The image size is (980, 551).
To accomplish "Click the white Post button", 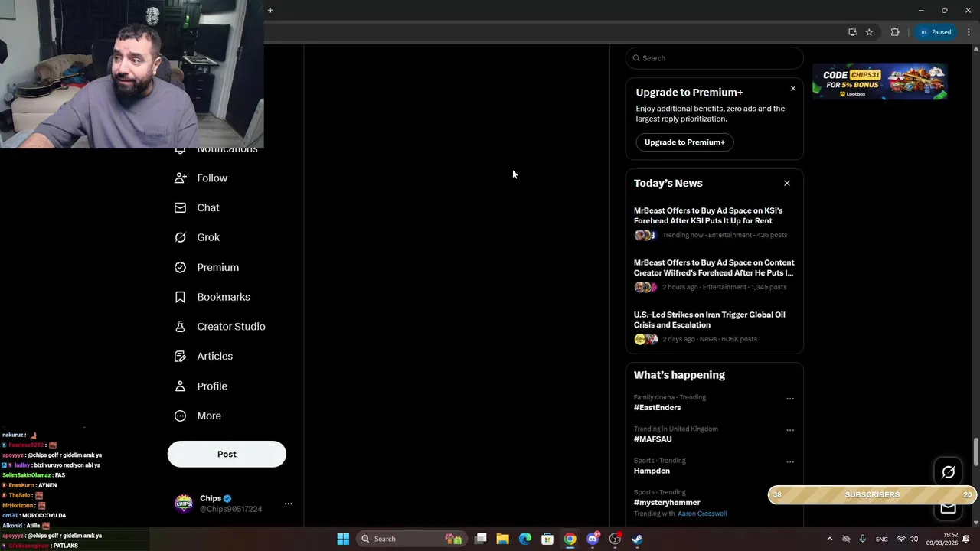I will pyautogui.click(x=227, y=454).
